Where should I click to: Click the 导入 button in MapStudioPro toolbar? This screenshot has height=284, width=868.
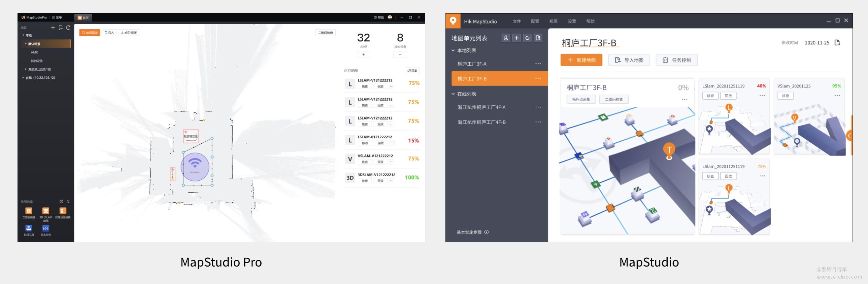109,33
